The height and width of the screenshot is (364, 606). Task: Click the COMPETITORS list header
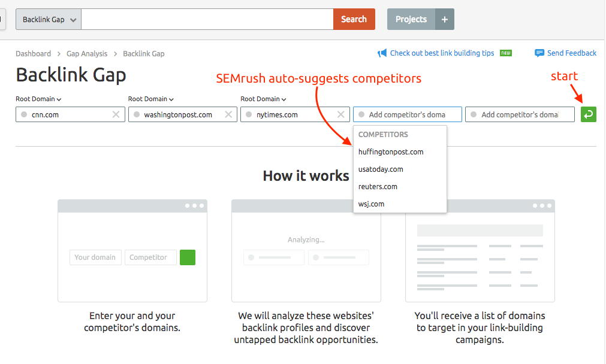point(383,135)
